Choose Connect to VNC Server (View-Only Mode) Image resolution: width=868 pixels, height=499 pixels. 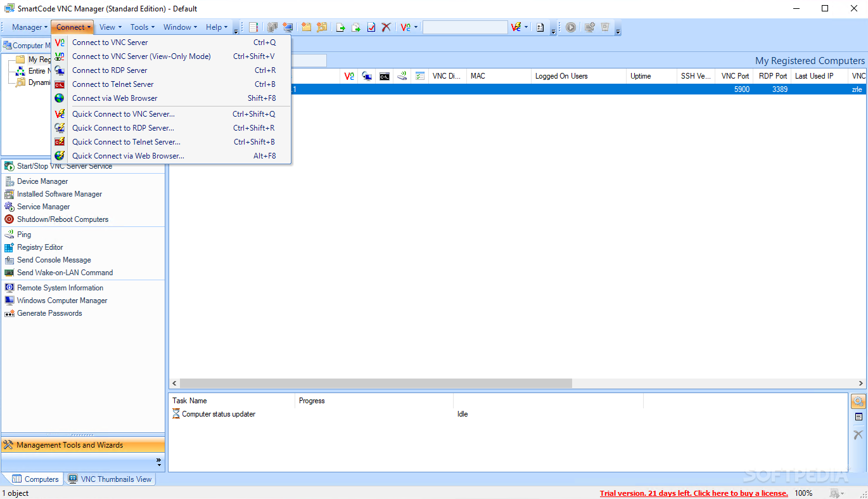pyautogui.click(x=171, y=56)
